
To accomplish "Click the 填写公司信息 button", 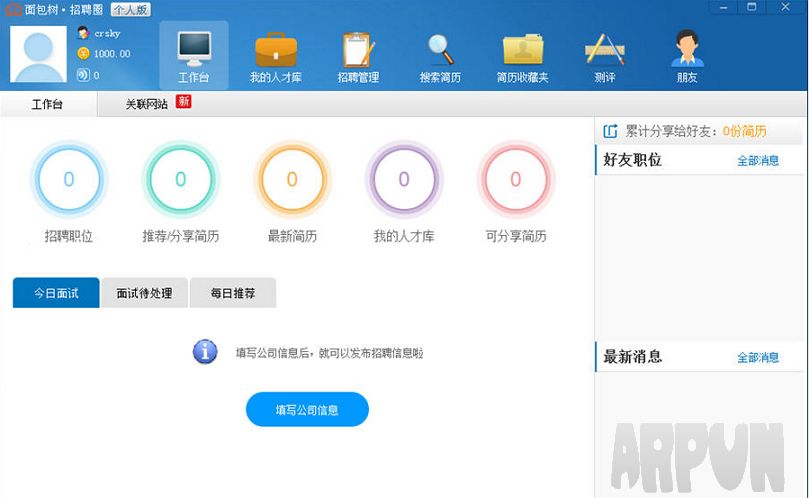I will click(307, 410).
